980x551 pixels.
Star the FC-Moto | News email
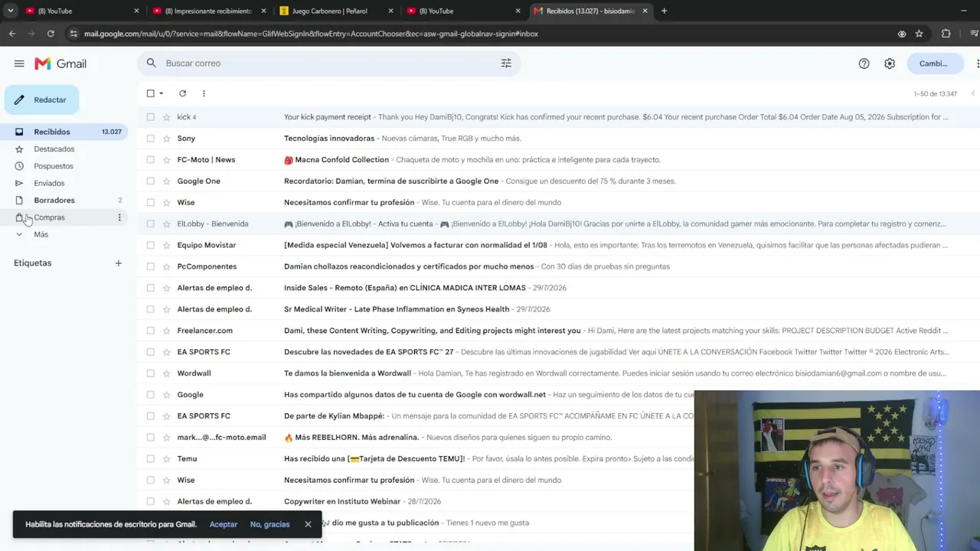pos(166,160)
